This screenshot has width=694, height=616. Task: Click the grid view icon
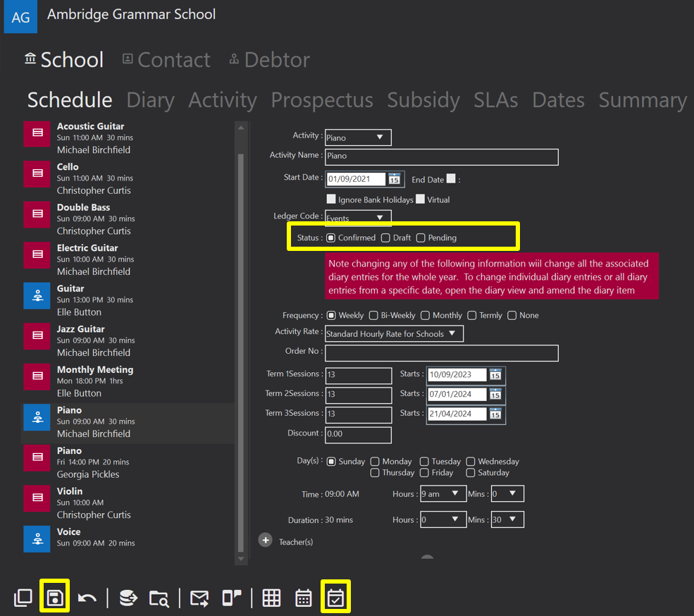pyautogui.click(x=271, y=598)
